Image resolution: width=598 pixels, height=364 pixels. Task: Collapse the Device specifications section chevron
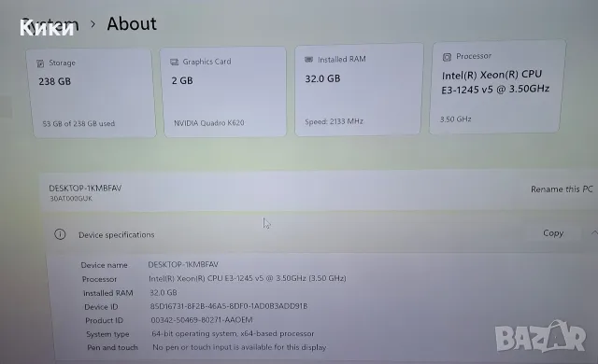click(594, 231)
